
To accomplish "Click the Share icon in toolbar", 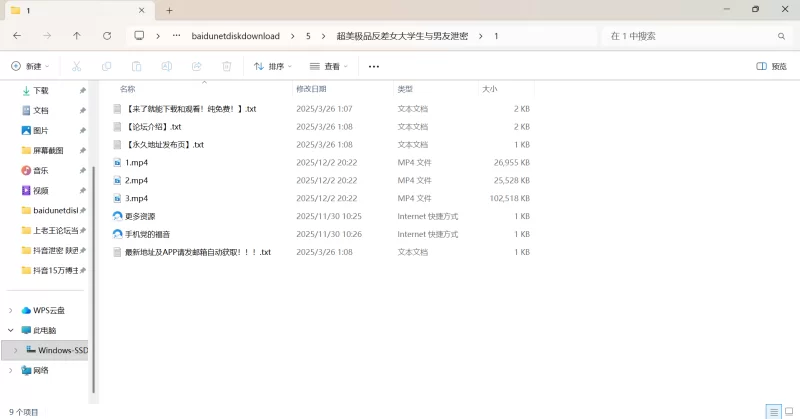I will (x=196, y=67).
